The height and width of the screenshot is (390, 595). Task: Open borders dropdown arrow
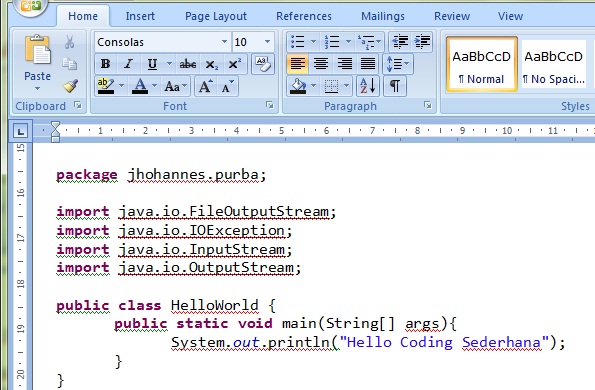coord(346,86)
